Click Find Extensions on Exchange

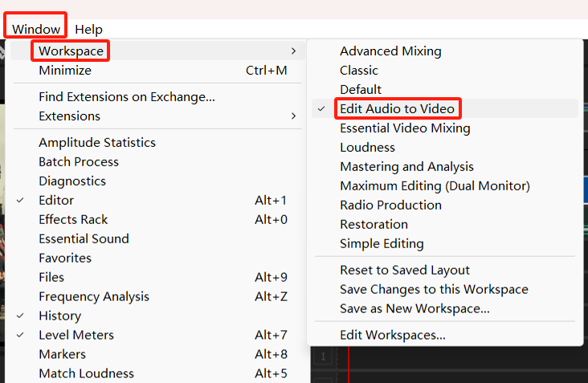(127, 96)
